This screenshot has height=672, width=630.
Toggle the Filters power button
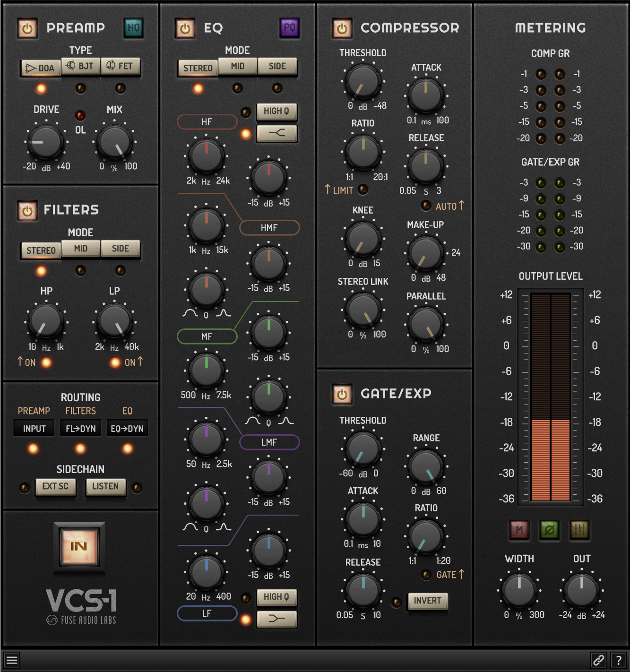(x=27, y=211)
